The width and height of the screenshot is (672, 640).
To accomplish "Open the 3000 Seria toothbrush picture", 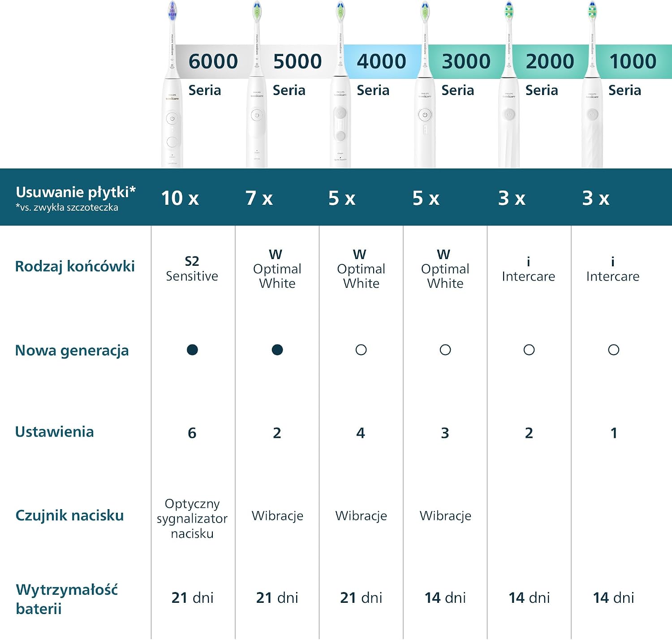I will (425, 84).
